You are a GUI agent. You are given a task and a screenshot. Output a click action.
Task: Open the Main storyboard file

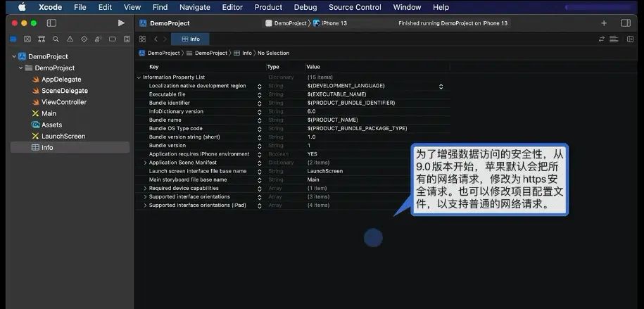coord(44,113)
